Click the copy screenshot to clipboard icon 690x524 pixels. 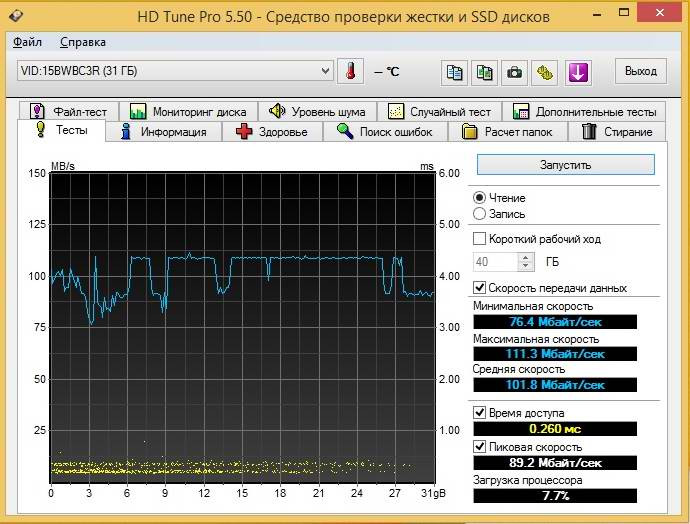tap(484, 72)
